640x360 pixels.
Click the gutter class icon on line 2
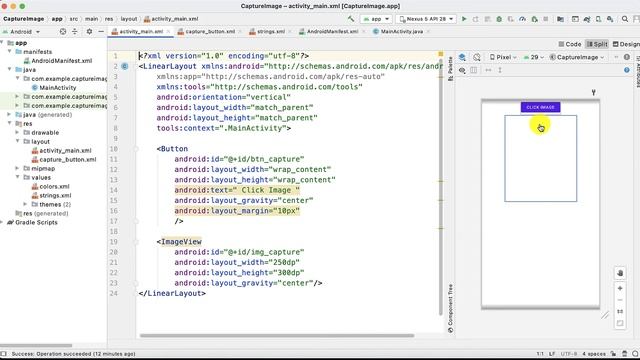point(125,66)
